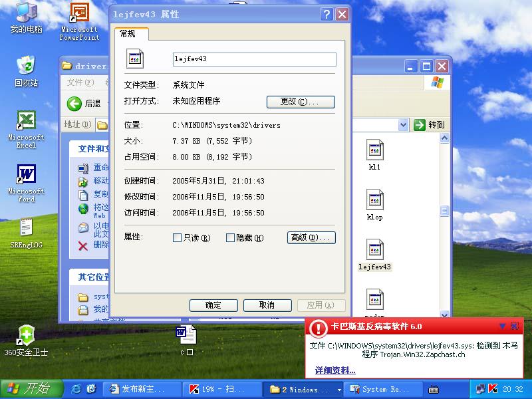
Task: Click Rename file task icon in sidebar
Action: coord(82,168)
